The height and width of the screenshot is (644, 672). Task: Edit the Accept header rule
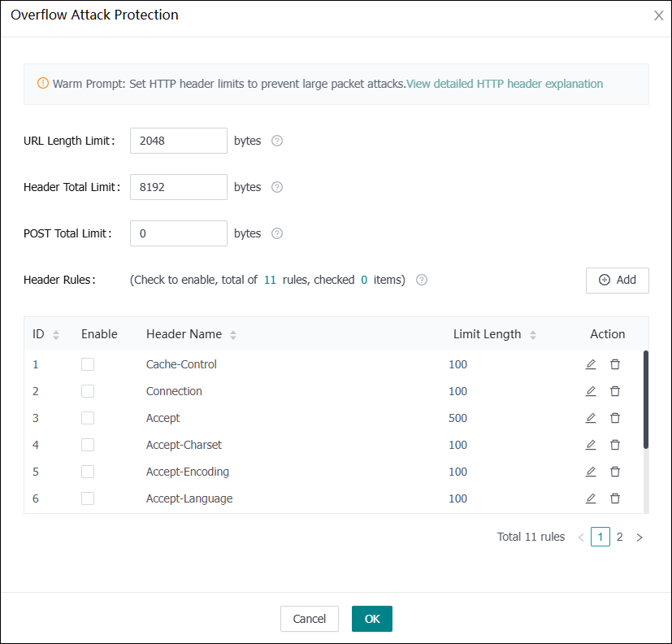591,418
